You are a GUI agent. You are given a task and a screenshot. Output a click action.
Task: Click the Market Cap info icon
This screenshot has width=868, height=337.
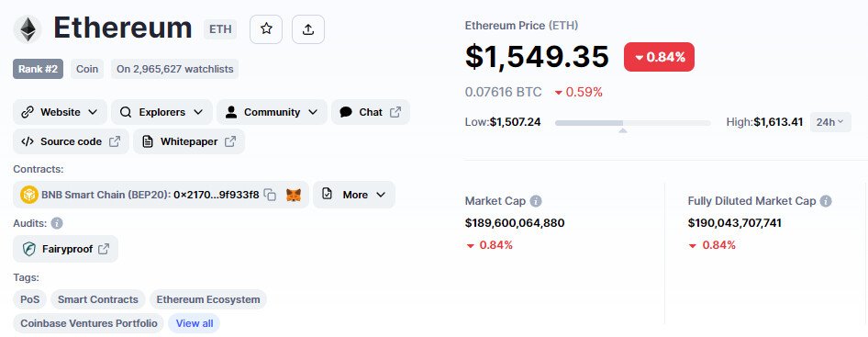(536, 201)
